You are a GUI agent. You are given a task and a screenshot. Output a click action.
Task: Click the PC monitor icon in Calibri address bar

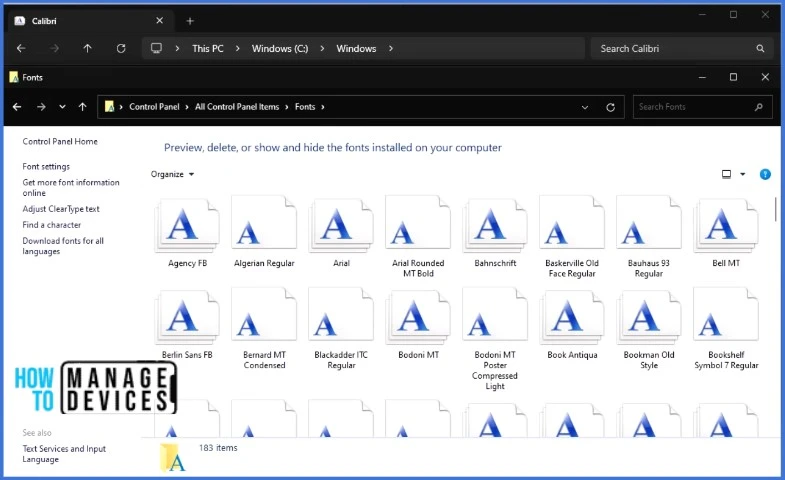156,48
